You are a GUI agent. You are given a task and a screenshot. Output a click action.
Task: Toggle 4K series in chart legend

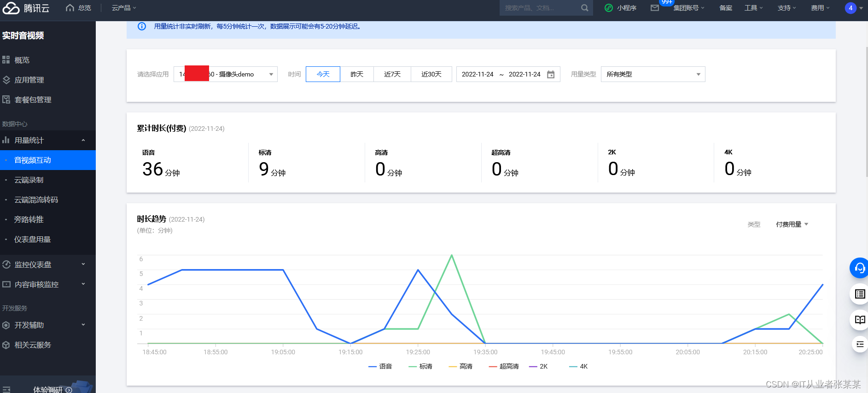pyautogui.click(x=578, y=366)
